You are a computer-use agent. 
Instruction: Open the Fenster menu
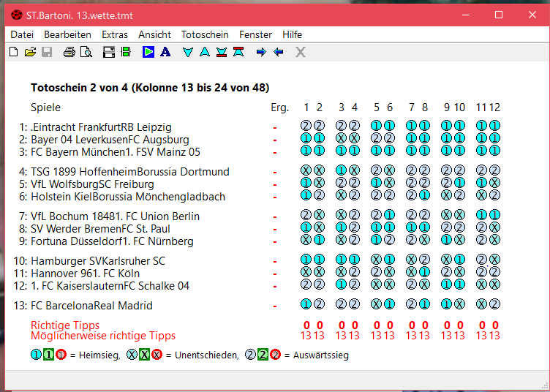[256, 34]
